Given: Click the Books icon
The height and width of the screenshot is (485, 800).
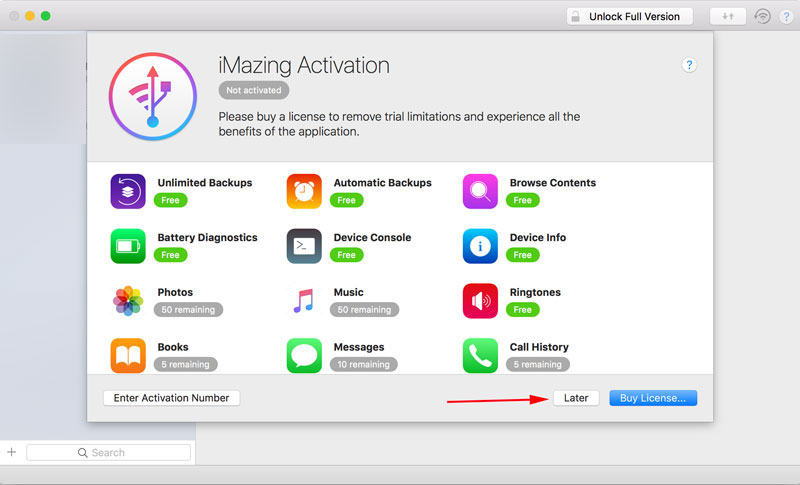Looking at the screenshot, I should (x=128, y=355).
